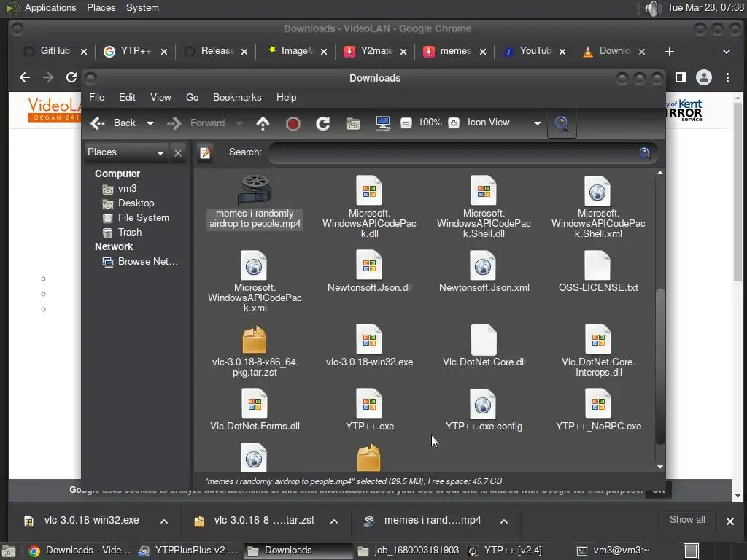Select vm3 home in the sidebar
The width and height of the screenshot is (747, 560).
[x=120, y=189]
